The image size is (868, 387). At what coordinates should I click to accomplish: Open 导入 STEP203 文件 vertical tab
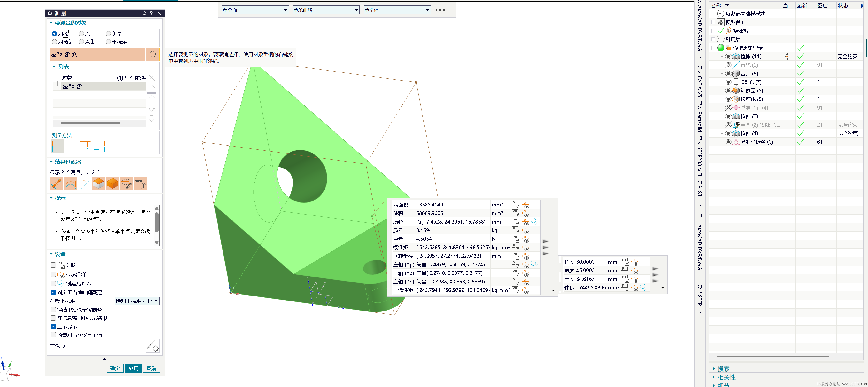pyautogui.click(x=699, y=157)
